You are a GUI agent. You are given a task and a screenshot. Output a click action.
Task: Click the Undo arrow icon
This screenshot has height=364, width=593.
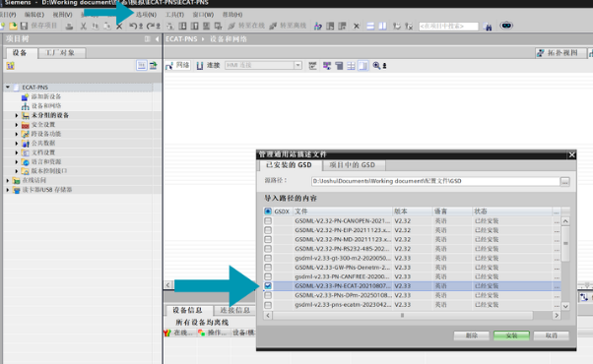click(x=133, y=26)
